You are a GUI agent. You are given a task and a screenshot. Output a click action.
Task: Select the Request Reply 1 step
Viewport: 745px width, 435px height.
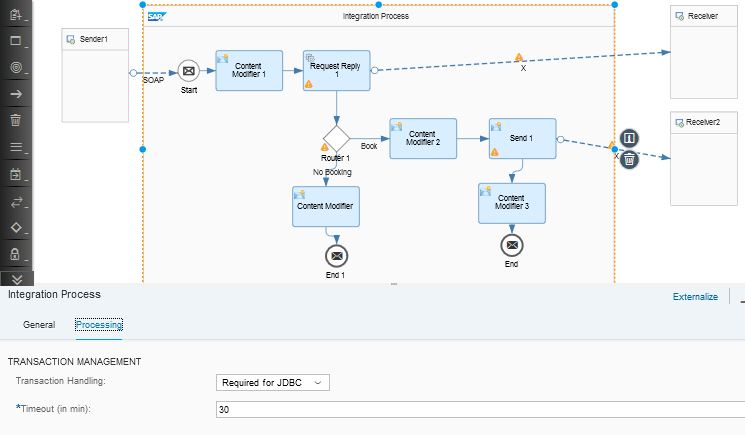point(336,70)
